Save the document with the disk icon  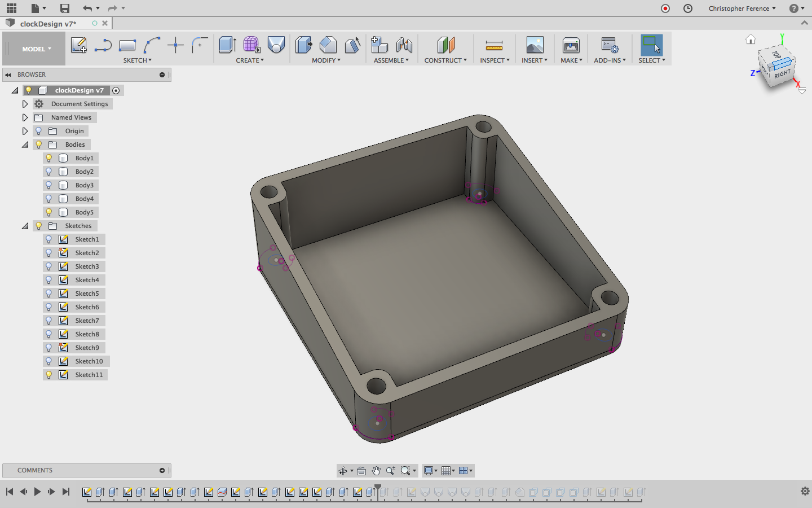point(65,8)
